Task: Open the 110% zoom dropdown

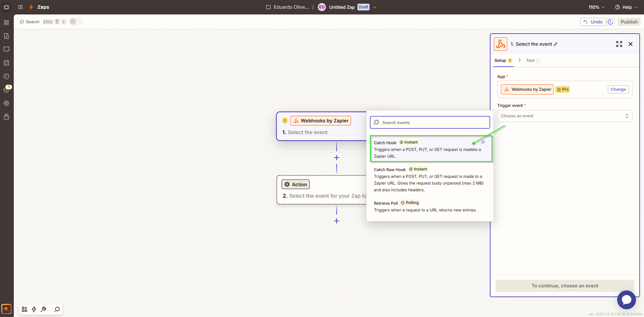Action: [596, 7]
